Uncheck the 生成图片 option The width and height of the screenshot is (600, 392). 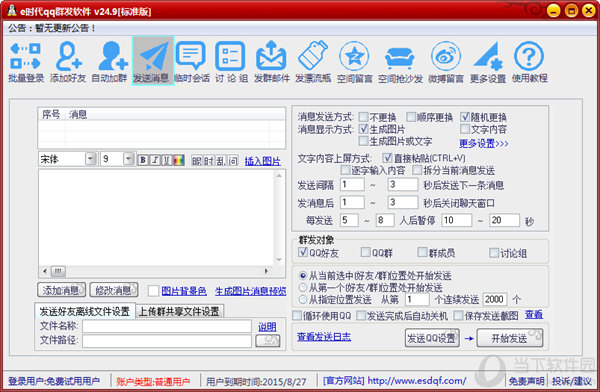364,129
